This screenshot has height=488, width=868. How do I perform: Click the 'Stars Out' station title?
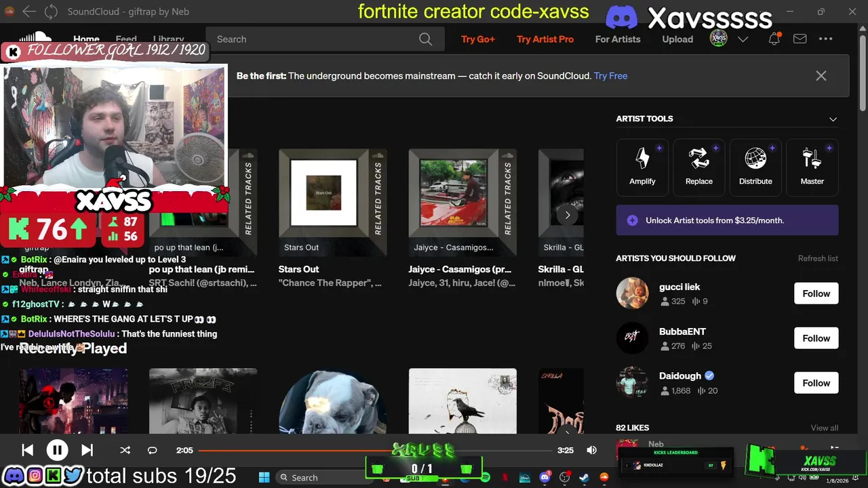point(298,269)
